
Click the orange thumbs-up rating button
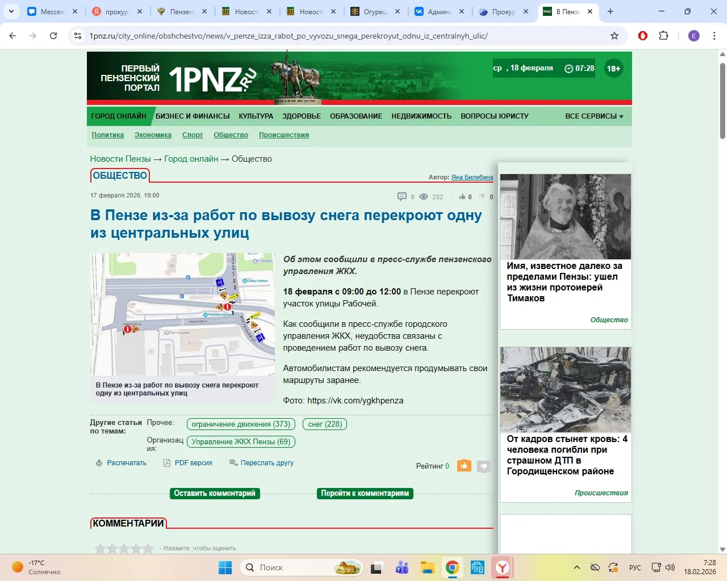click(x=464, y=466)
